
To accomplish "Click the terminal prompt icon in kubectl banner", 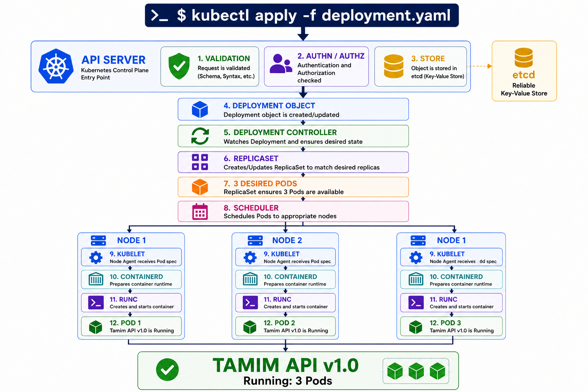I will 160,15.
